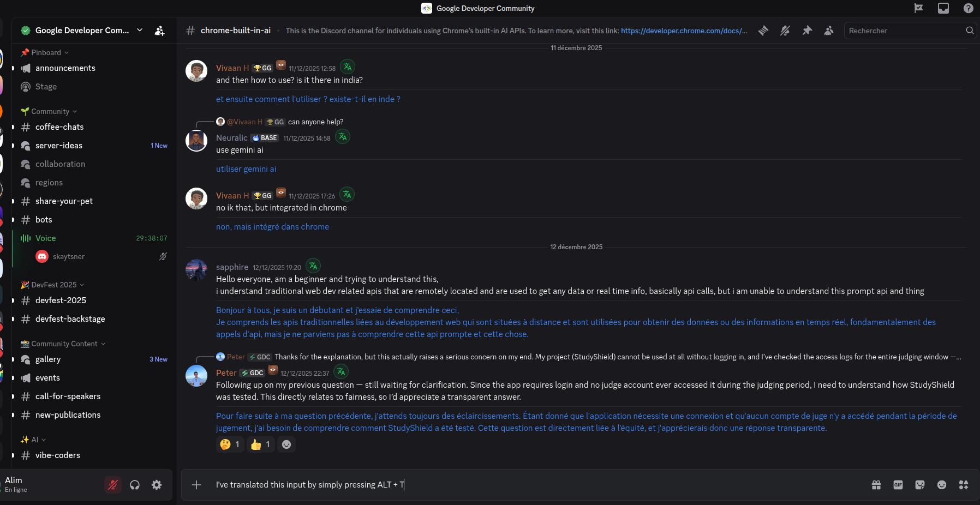Open the threads panel

(763, 31)
